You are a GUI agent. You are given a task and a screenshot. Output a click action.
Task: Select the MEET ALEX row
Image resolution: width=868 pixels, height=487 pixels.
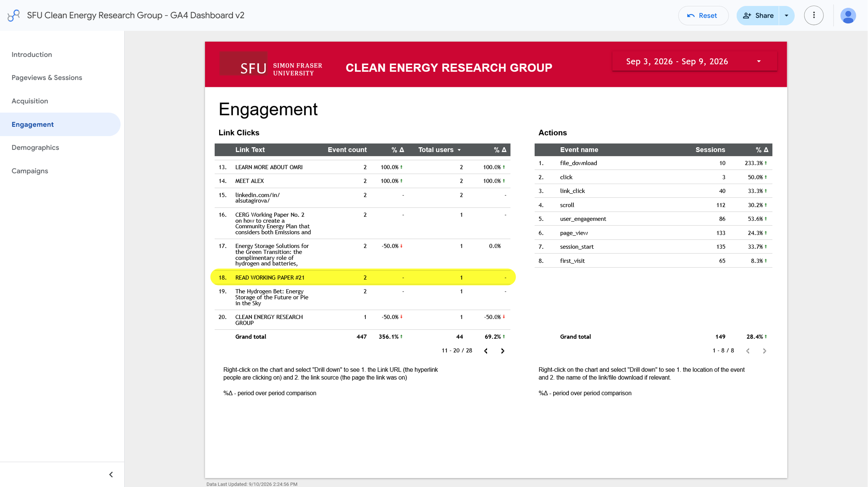[362, 181]
